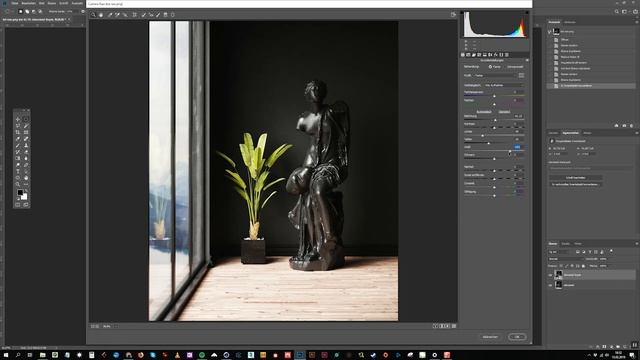This screenshot has width=640, height=360.
Task: Click the Weiß value input field
Action: (518, 147)
